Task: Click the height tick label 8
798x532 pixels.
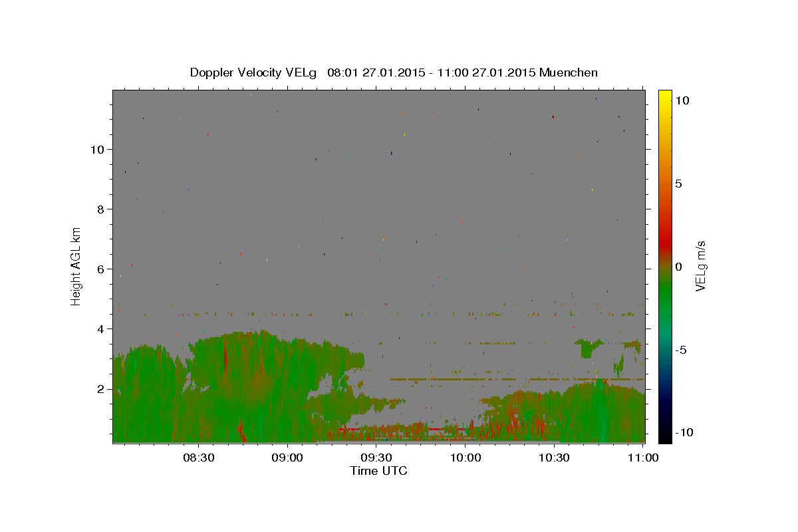Action: (x=101, y=209)
